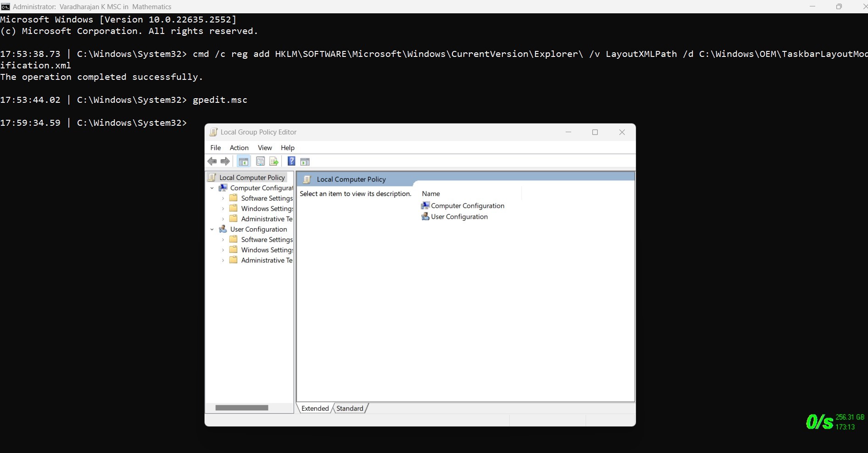Collapse the Computer Configuration tree node

click(212, 188)
